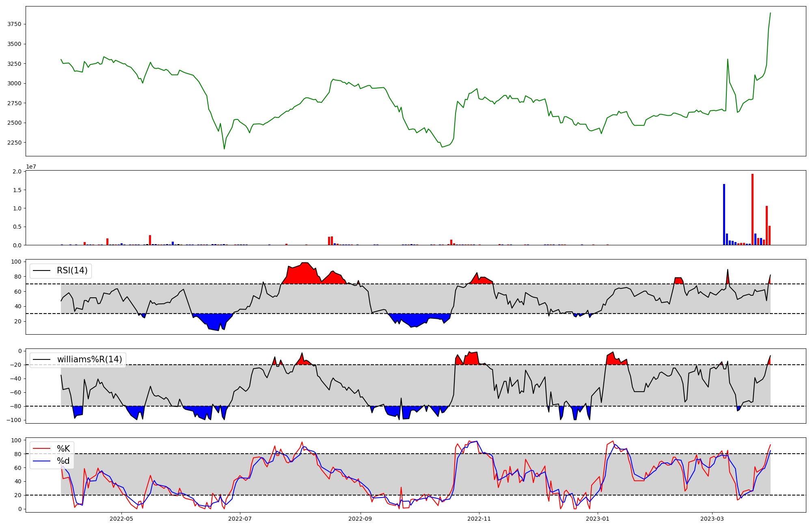Click the red %K legend line sample
The image size is (812, 528).
point(41,449)
